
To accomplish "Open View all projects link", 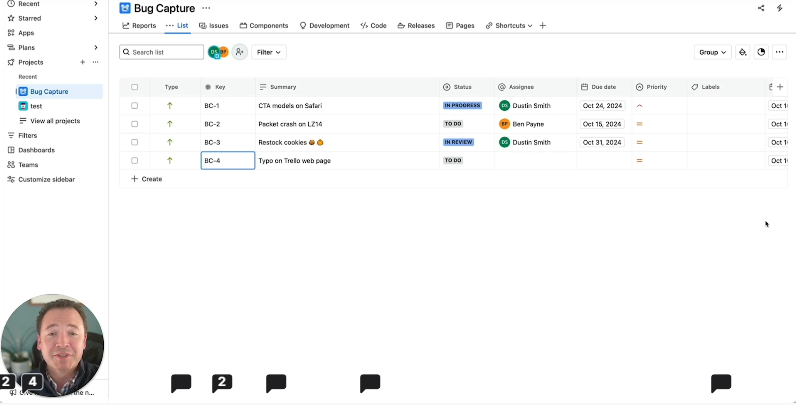I will coord(55,121).
